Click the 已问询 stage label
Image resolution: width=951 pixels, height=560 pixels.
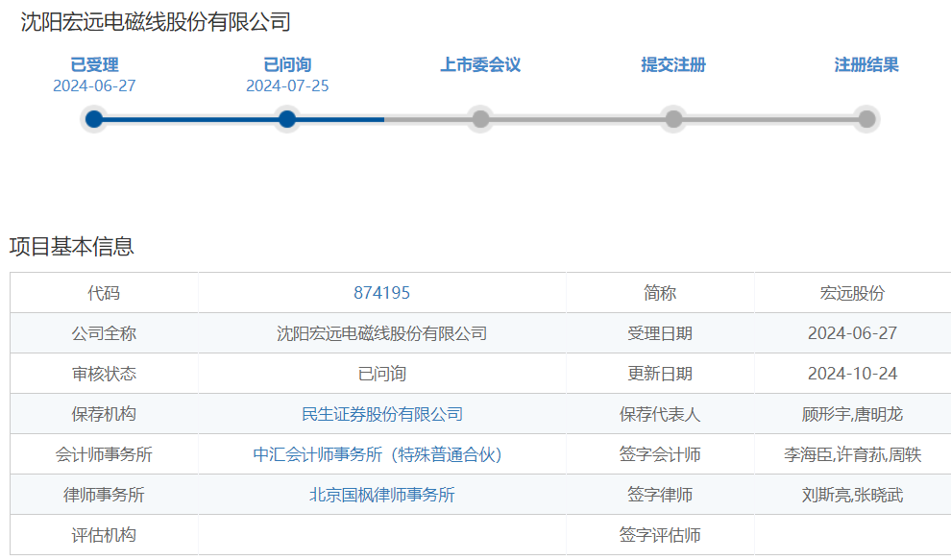click(x=287, y=65)
